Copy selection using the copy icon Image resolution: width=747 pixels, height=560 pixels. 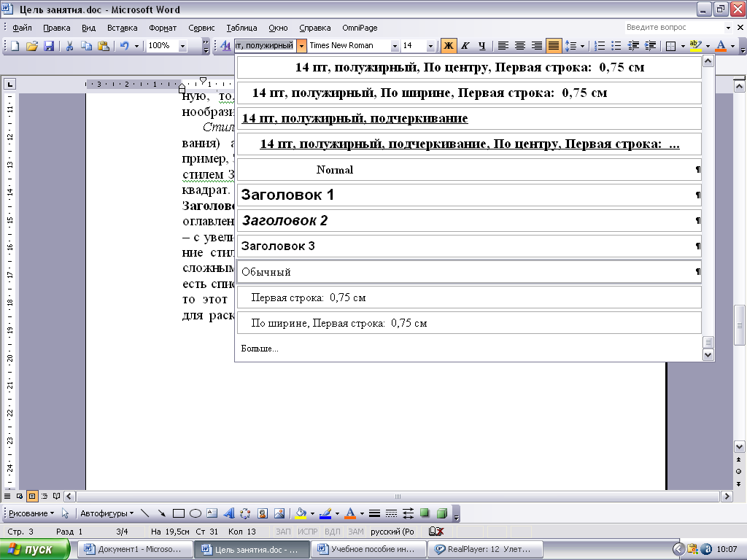pos(86,46)
